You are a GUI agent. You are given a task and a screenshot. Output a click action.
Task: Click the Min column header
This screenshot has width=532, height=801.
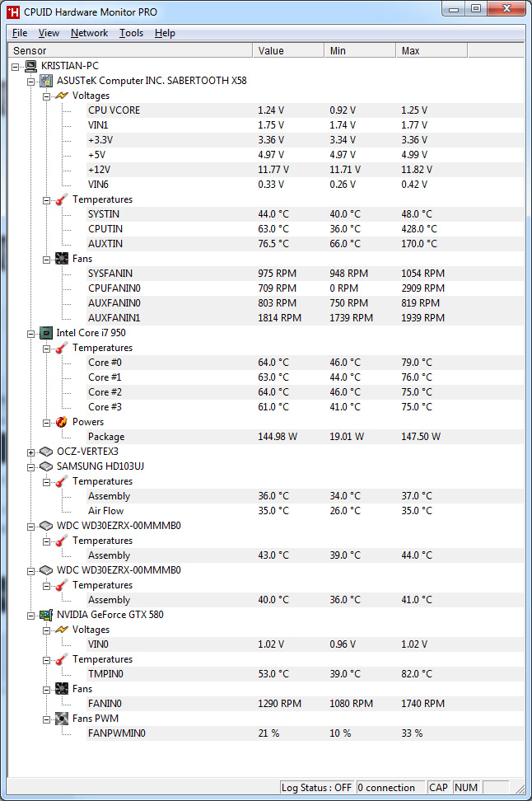(360, 50)
